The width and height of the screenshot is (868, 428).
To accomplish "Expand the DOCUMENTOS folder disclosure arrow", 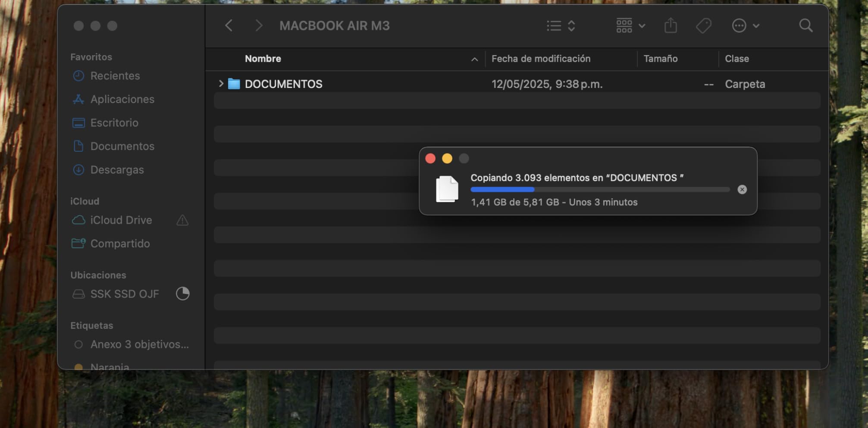I will pos(221,84).
